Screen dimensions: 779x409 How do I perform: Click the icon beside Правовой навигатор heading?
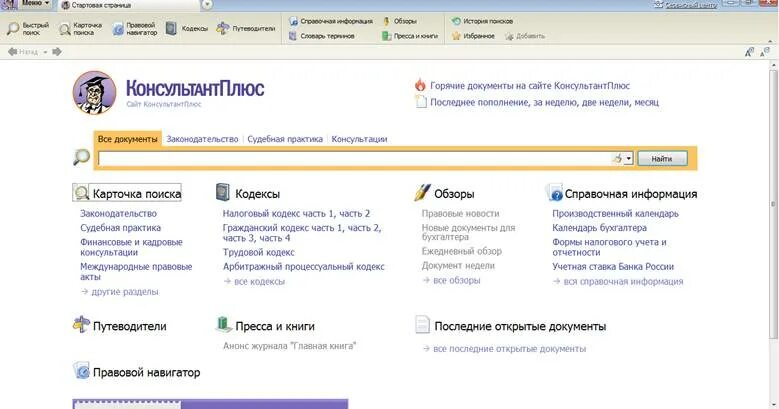click(x=81, y=371)
